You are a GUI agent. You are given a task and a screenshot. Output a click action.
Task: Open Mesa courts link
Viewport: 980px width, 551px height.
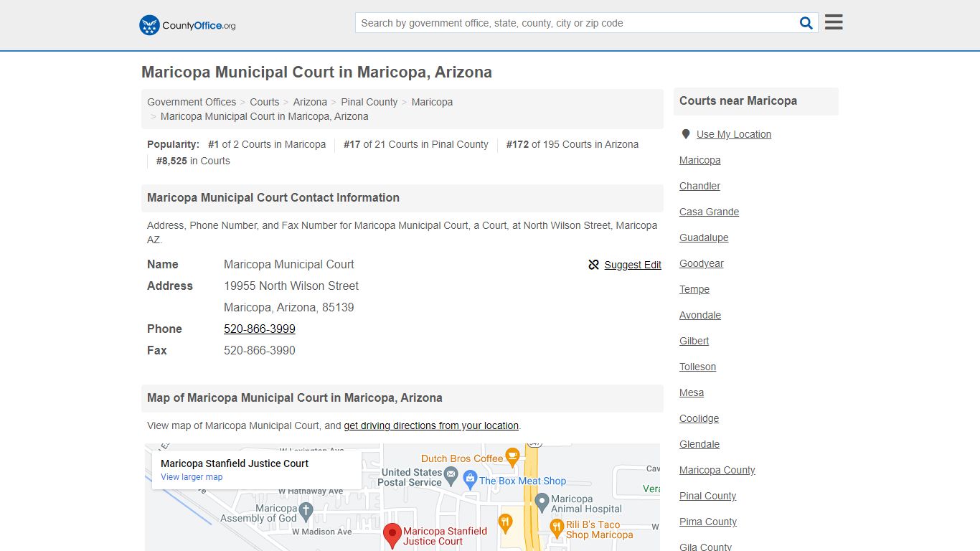click(x=692, y=392)
